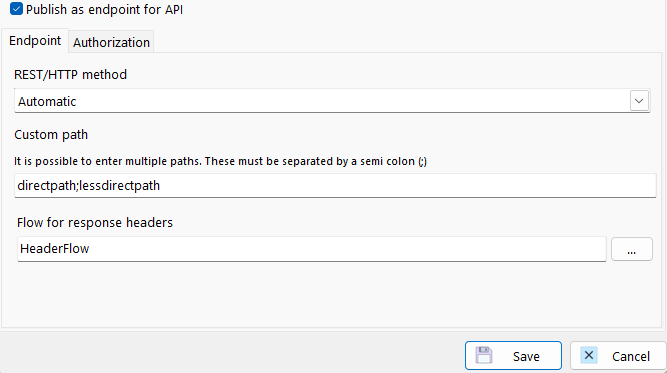
Task: Browse flows with the ellipsis button
Action: tap(632, 249)
